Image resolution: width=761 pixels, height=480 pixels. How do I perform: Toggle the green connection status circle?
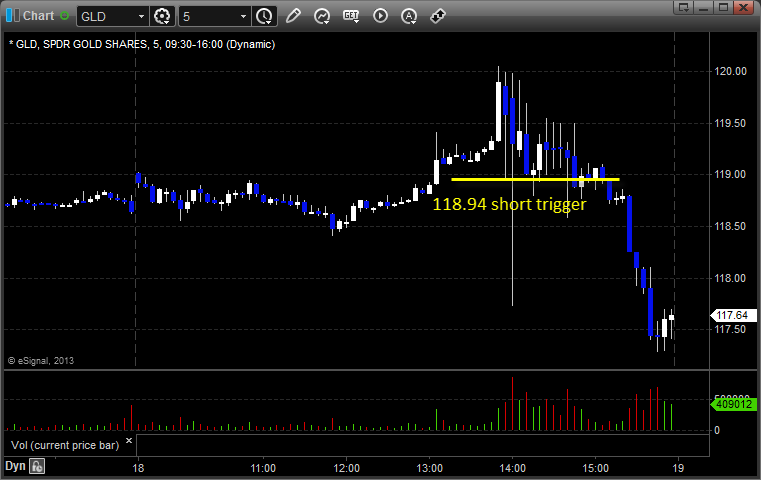pos(65,16)
